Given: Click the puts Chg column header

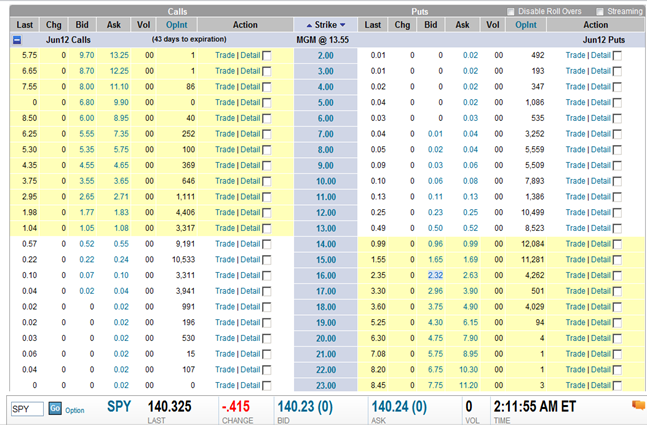Looking at the screenshot, I should click(402, 25).
